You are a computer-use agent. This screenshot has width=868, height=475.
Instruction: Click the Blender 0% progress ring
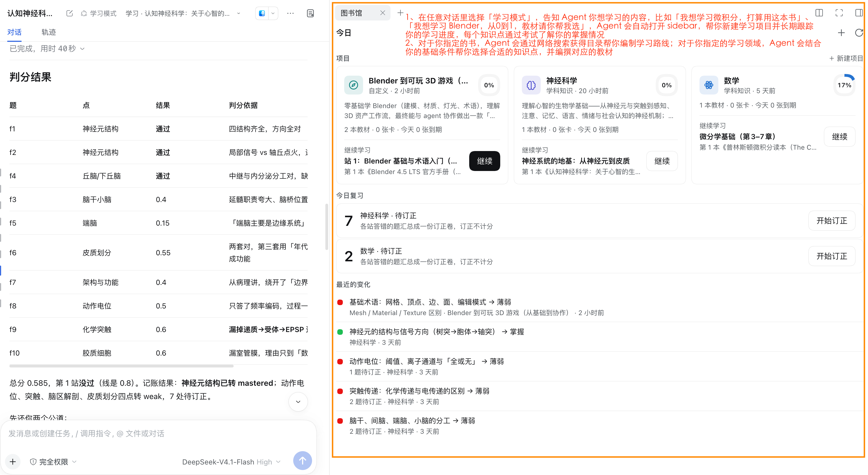(x=489, y=85)
